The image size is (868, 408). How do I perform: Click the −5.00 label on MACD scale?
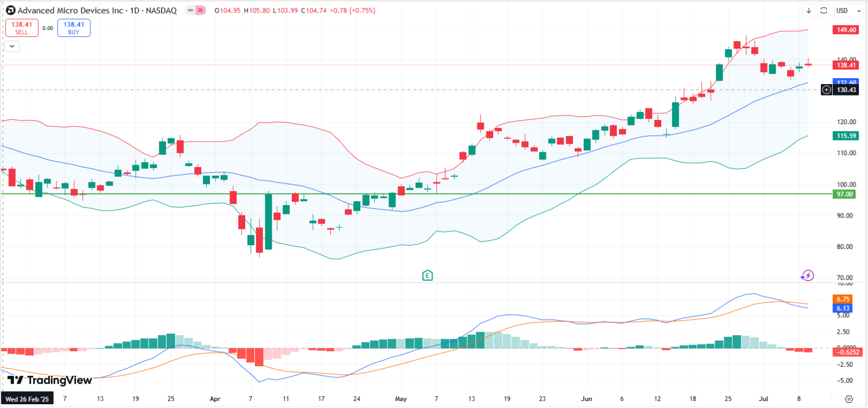pyautogui.click(x=844, y=380)
